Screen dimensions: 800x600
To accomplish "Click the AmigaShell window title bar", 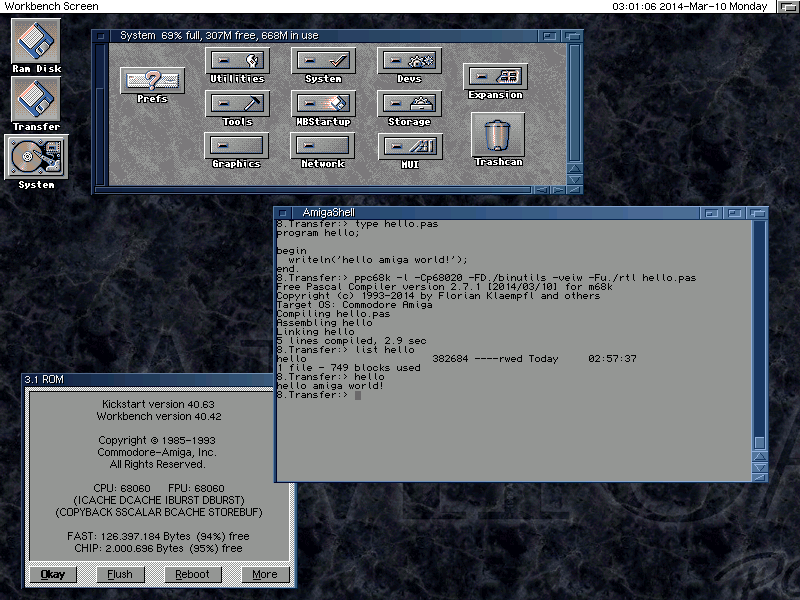I will pos(495,213).
